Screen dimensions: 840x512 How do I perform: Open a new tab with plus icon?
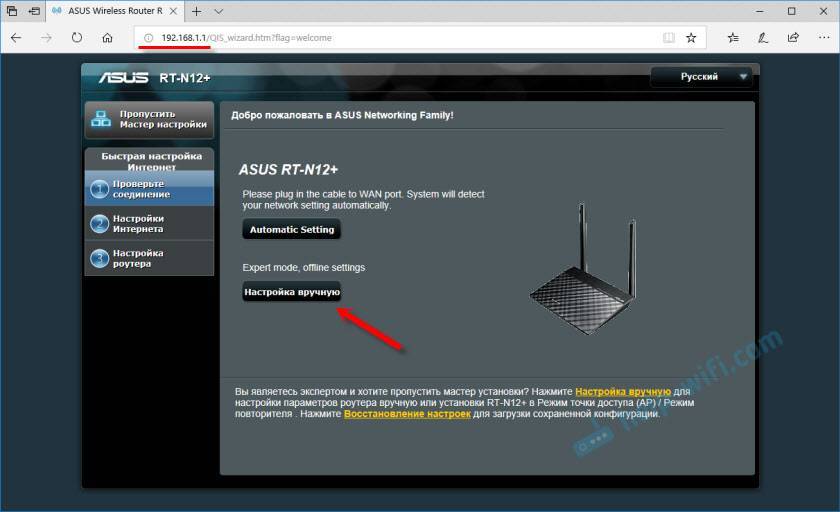(x=197, y=11)
